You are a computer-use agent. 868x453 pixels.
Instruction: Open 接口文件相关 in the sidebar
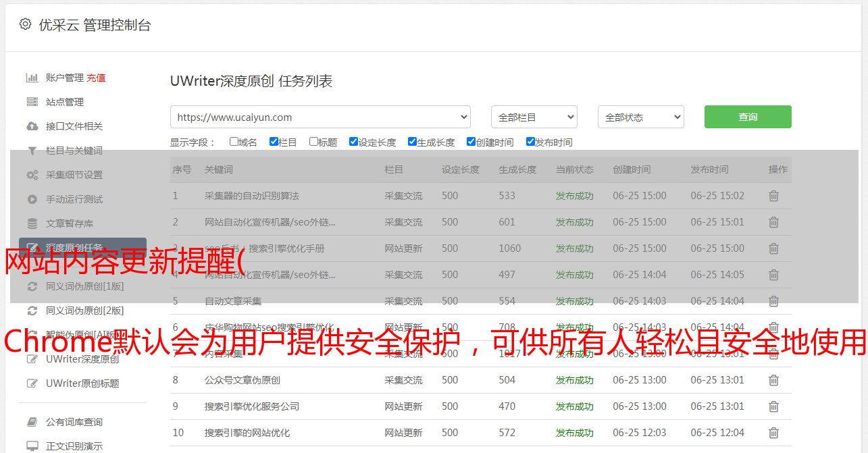74,126
